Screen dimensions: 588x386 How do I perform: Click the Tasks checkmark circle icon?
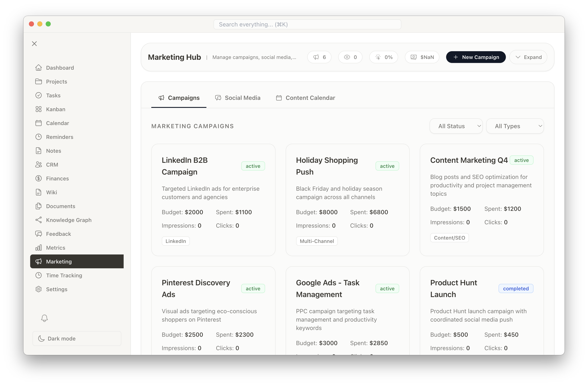tap(39, 95)
